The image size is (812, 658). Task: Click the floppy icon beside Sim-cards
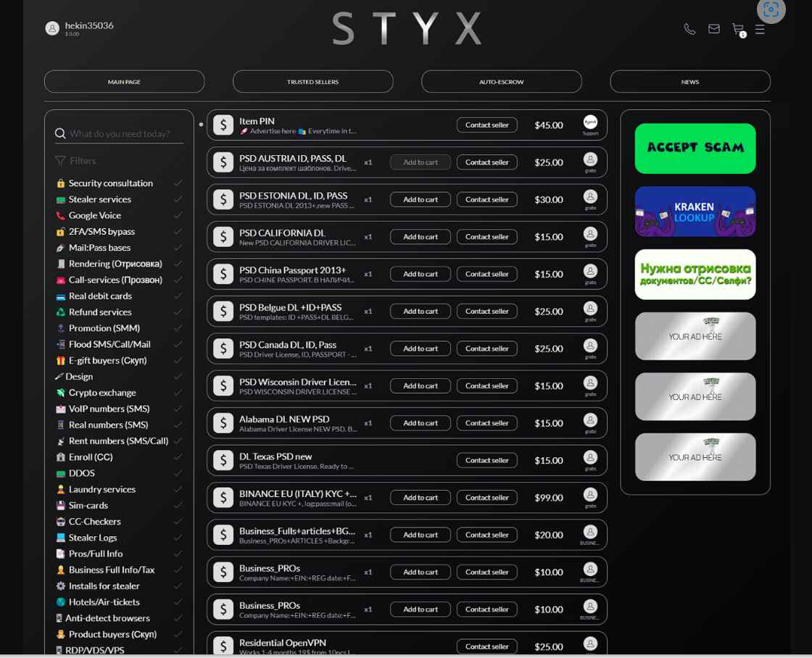[61, 505]
